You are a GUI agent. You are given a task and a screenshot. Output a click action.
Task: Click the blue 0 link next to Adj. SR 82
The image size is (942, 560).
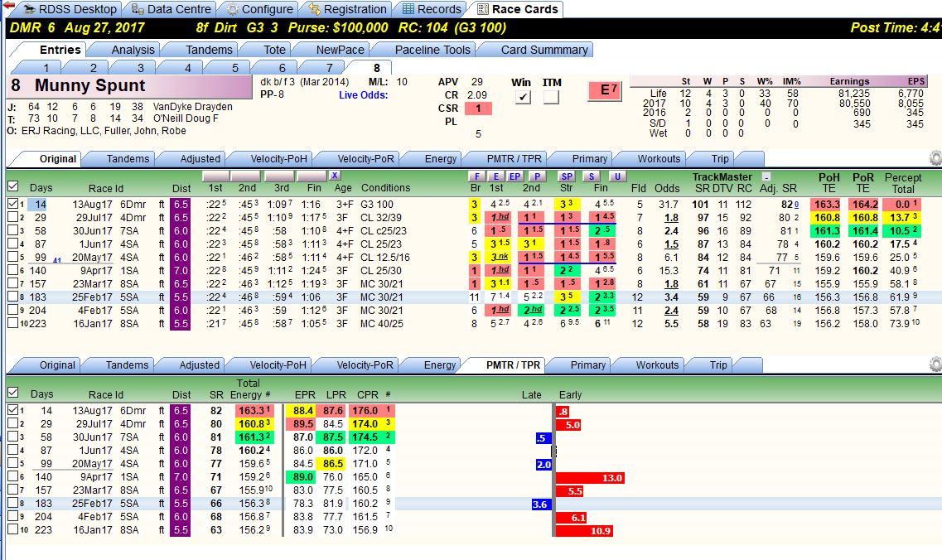(797, 205)
